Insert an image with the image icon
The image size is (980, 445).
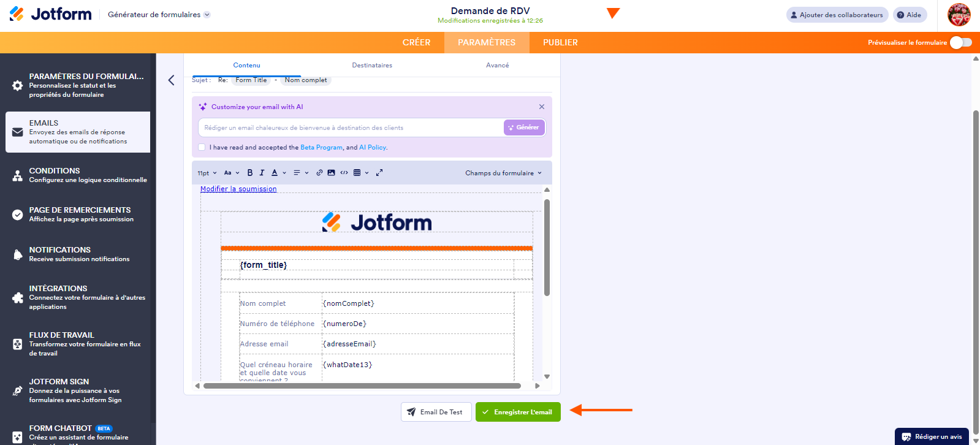[332, 173]
